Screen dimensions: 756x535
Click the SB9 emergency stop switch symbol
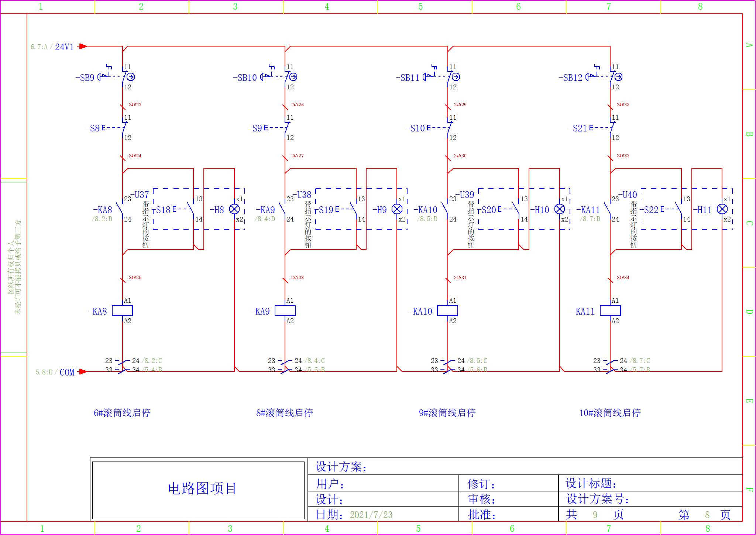click(124, 77)
